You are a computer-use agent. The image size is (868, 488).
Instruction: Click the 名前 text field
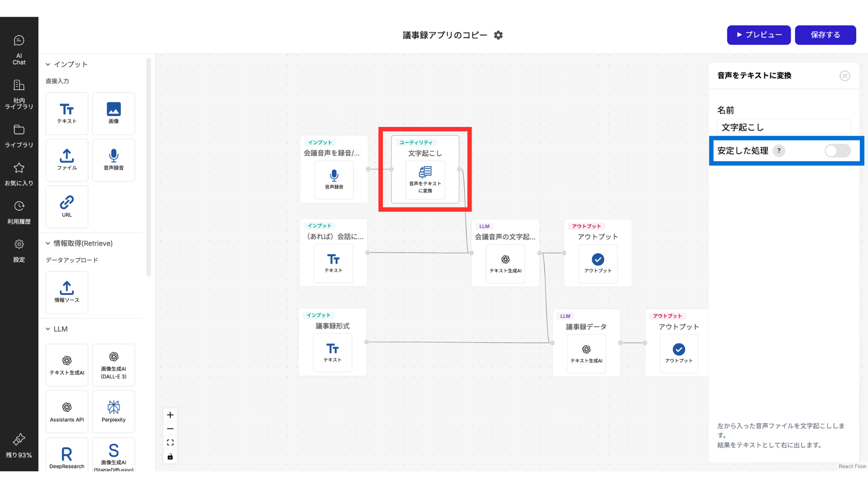[x=783, y=127]
